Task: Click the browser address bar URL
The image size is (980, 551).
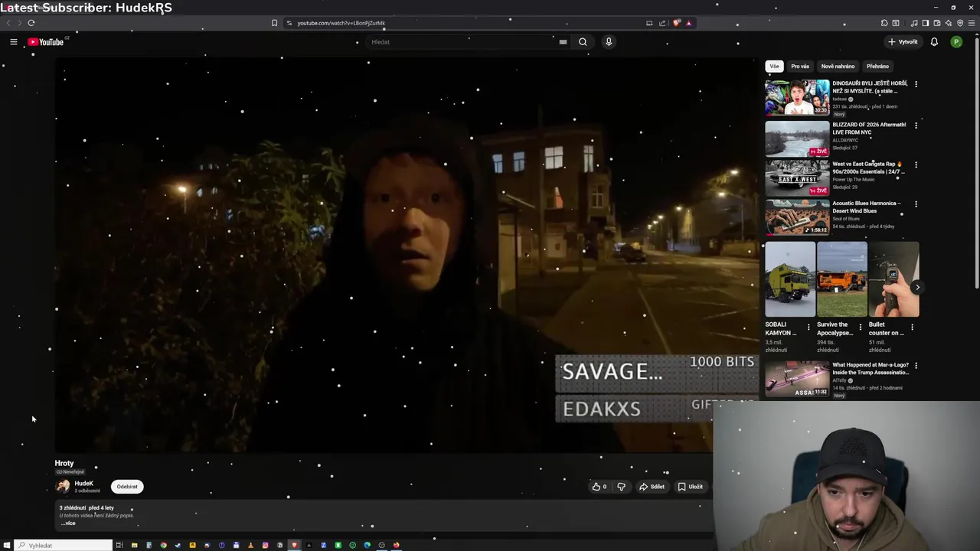Action: coord(341,23)
